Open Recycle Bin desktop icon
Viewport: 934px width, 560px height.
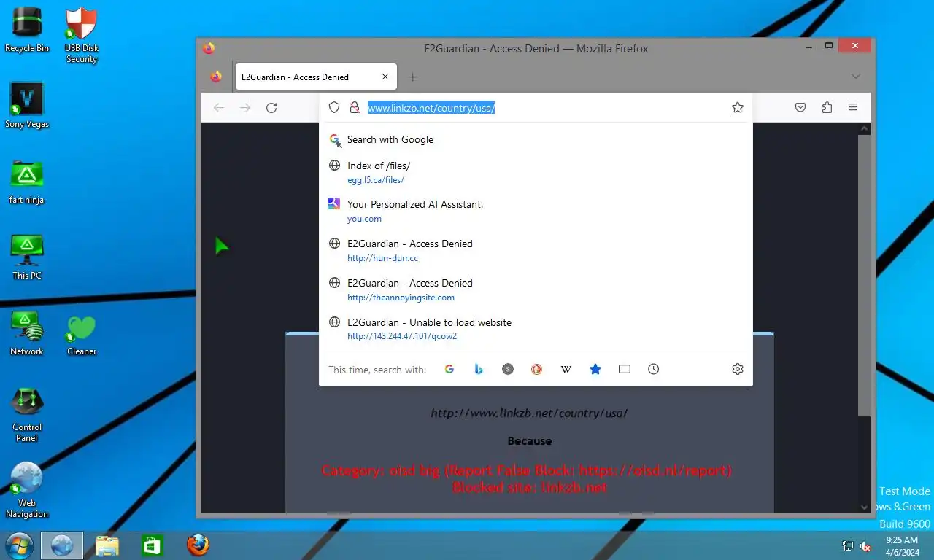pyautogui.click(x=27, y=29)
